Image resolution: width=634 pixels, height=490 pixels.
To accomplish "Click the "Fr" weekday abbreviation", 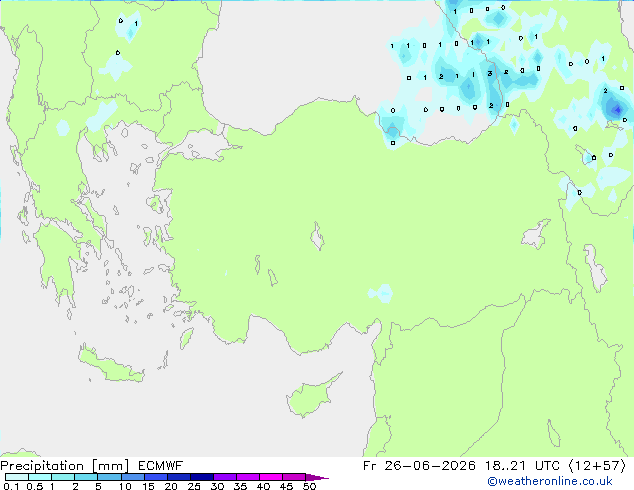I will 370,466.
